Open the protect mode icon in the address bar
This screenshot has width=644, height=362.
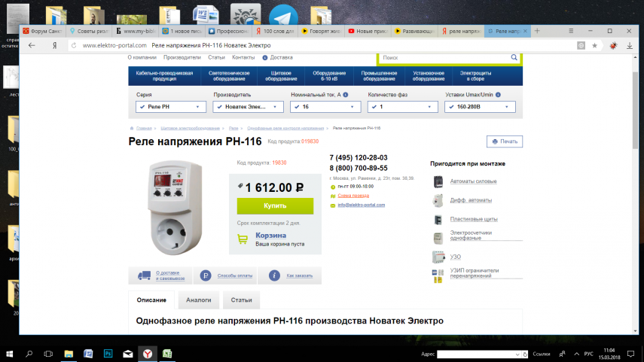[581, 46]
